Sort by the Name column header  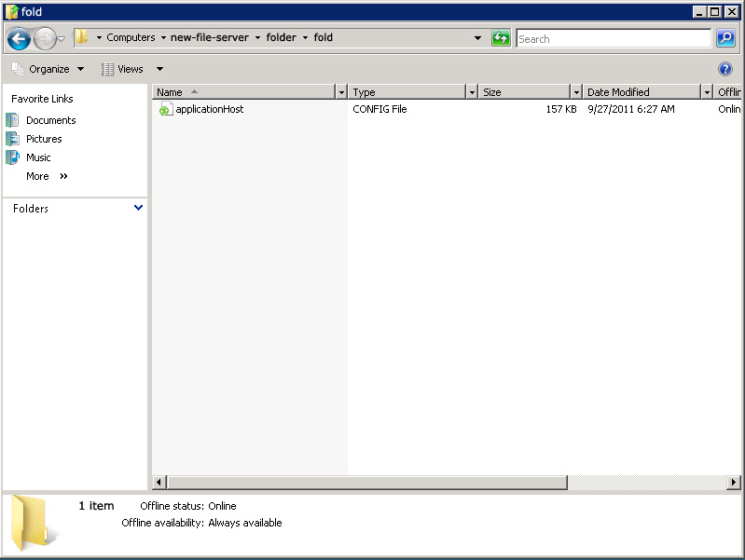(243, 91)
